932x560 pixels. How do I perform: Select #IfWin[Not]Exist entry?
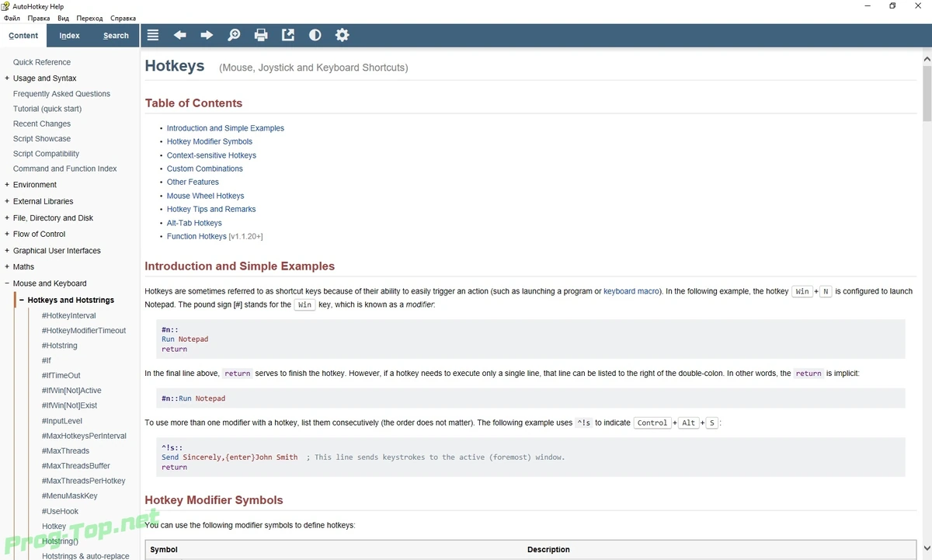pos(69,405)
